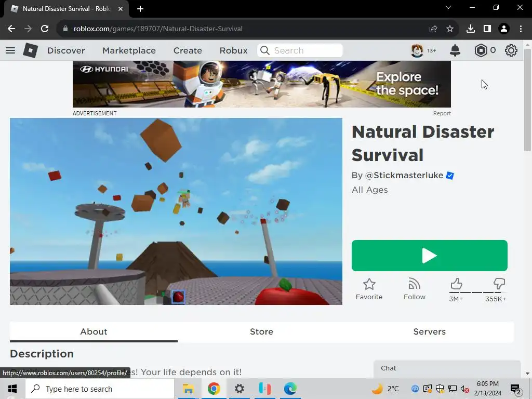Open Windows Settings from the taskbar
The image size is (532, 399).
(x=239, y=389)
